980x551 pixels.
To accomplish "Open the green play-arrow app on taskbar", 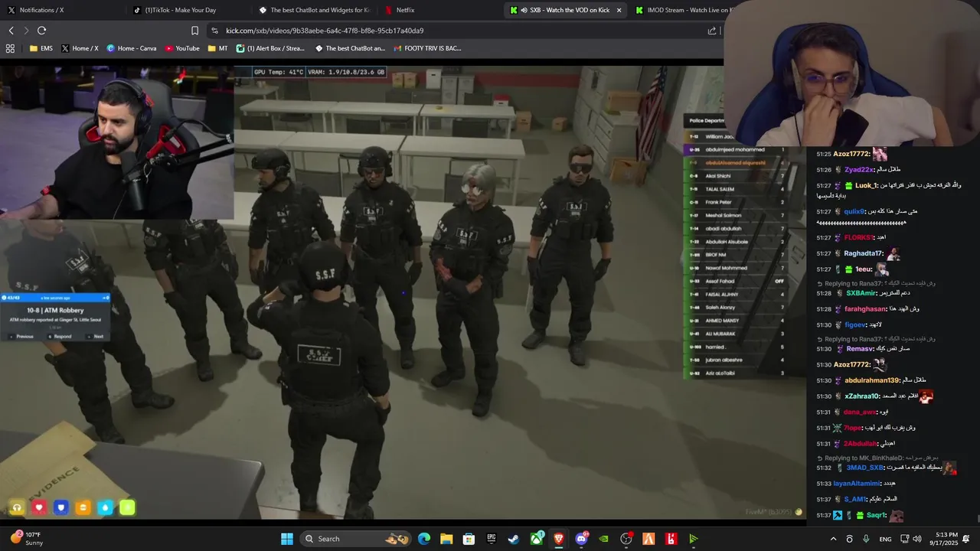I will pyautogui.click(x=694, y=539).
